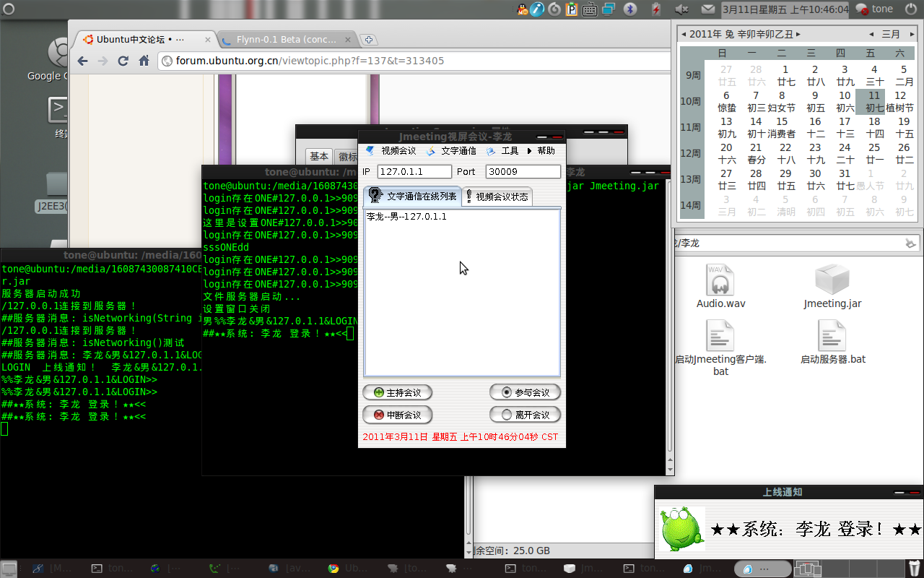Click the show desktop icon in bottom panel
This screenshot has width=924, height=578.
pos(9,569)
